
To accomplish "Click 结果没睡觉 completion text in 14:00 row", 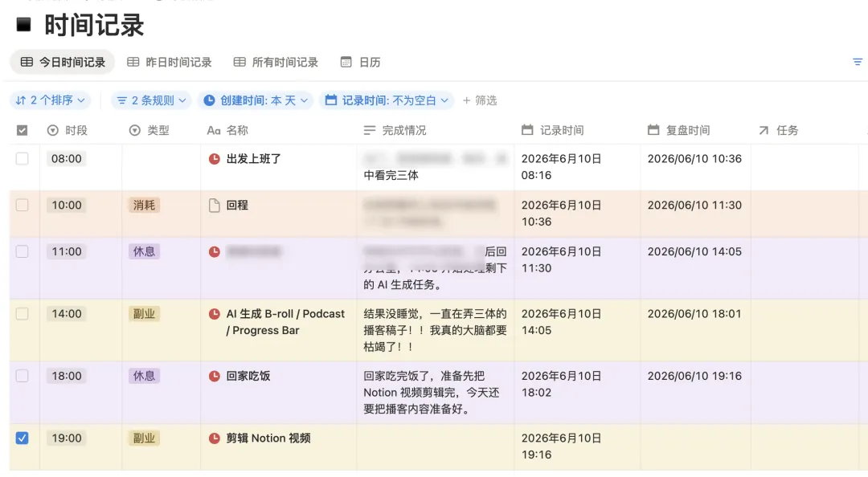I will pos(435,330).
